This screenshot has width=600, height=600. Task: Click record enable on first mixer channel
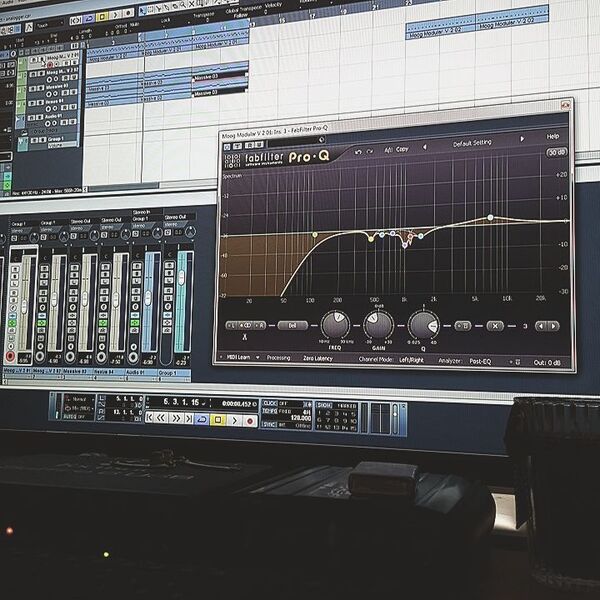click(x=11, y=356)
